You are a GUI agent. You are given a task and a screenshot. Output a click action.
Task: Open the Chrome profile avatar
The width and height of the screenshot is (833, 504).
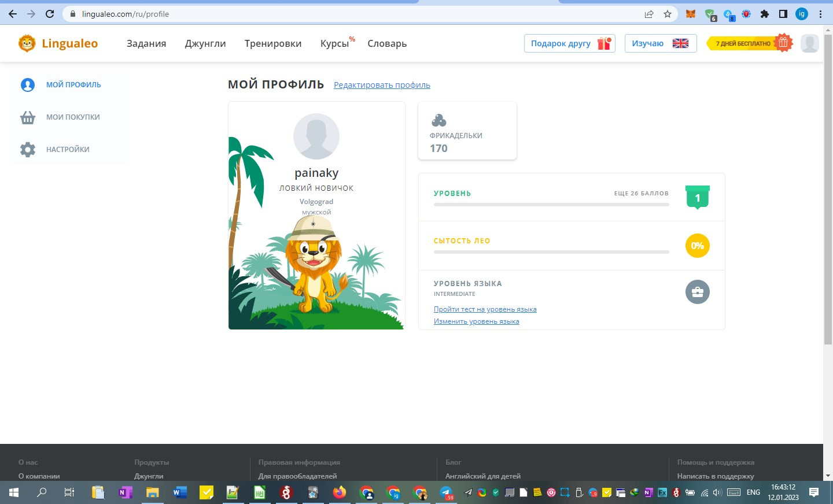802,14
